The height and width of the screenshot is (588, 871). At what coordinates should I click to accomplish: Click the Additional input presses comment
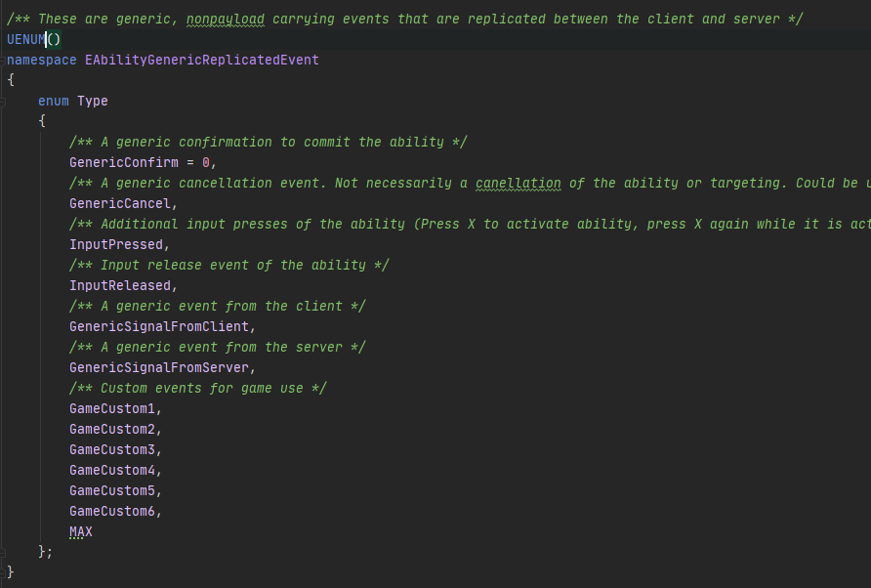click(x=470, y=224)
